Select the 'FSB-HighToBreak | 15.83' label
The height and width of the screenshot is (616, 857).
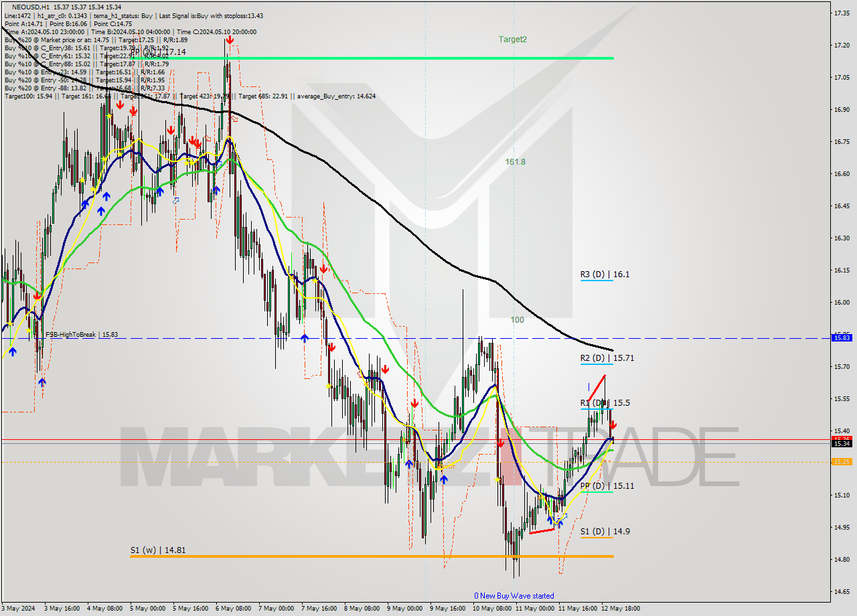(x=82, y=335)
